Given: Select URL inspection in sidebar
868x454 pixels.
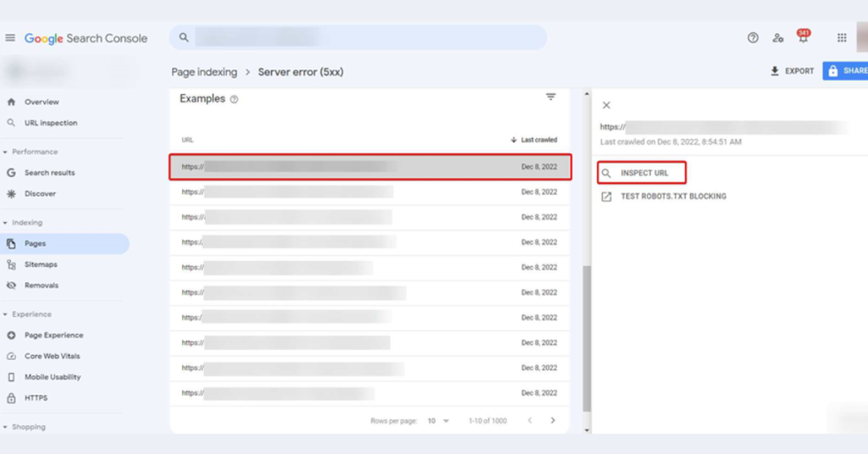Looking at the screenshot, I should [x=51, y=123].
